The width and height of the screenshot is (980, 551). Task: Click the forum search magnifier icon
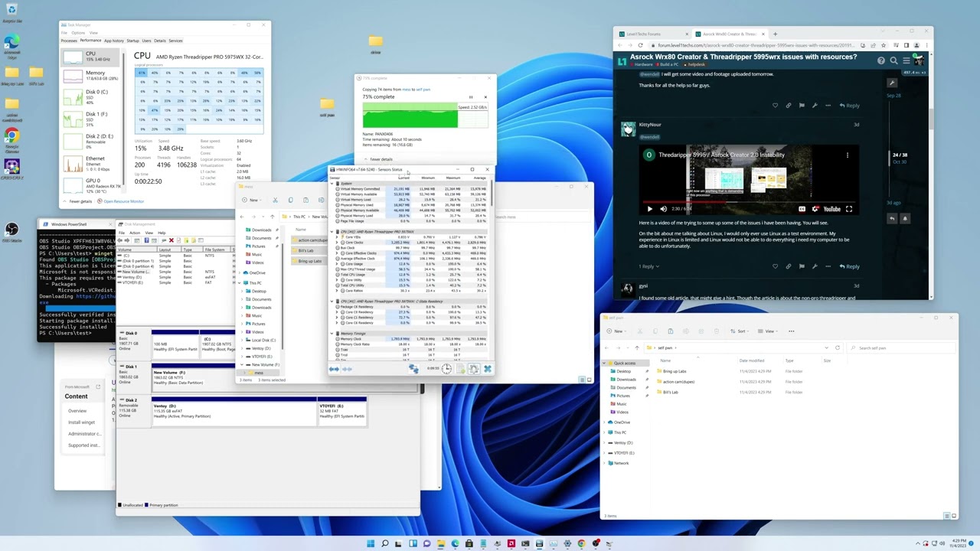pyautogui.click(x=893, y=60)
